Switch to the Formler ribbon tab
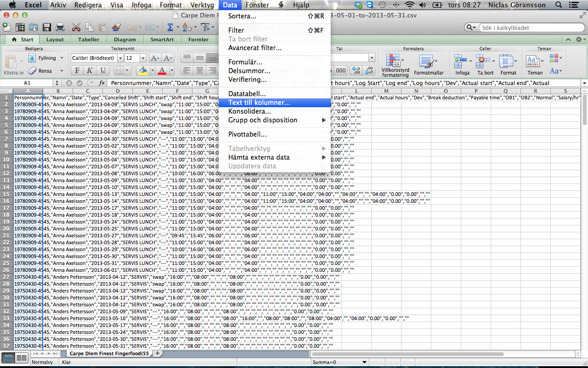 198,40
